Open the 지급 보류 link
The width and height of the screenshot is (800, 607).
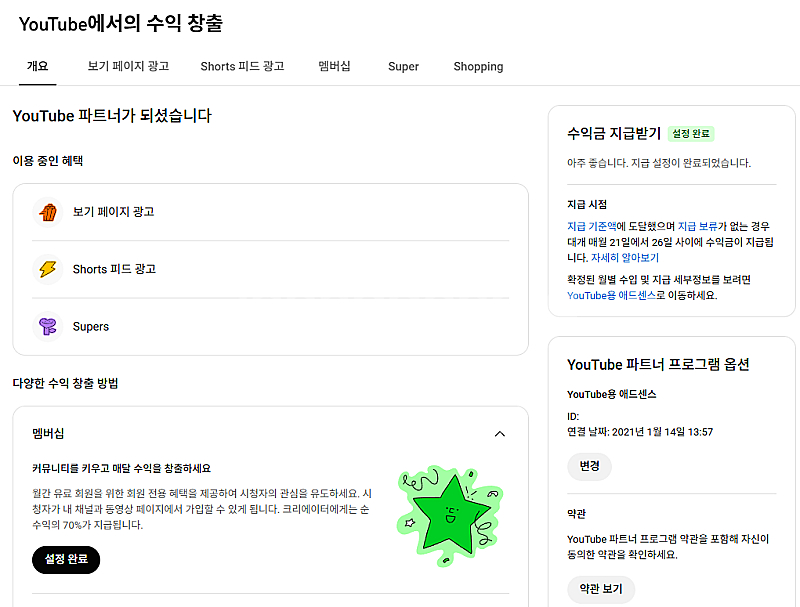pyautogui.click(x=697, y=226)
